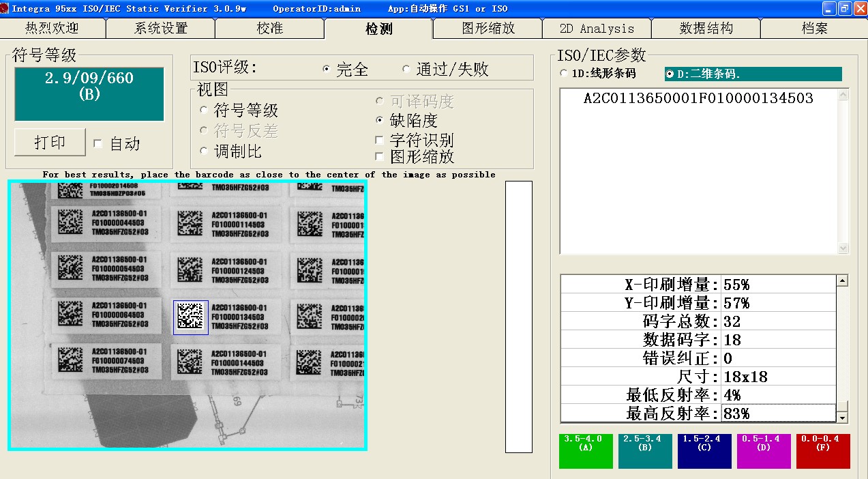The height and width of the screenshot is (479, 868).
Task: Restore down the Integra verifier window
Action: 844,8
